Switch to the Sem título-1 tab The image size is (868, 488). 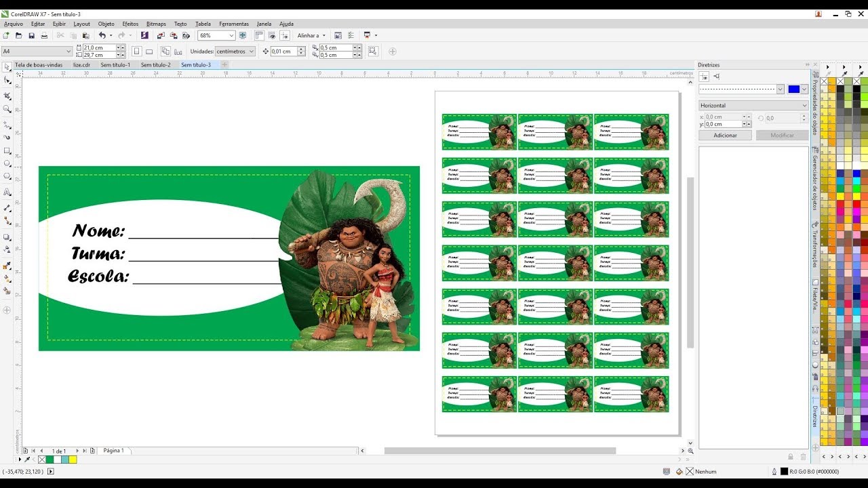pos(115,65)
